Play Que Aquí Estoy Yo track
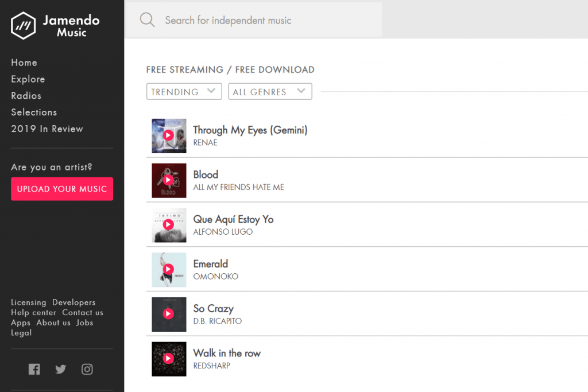The height and width of the screenshot is (392, 588). [168, 224]
